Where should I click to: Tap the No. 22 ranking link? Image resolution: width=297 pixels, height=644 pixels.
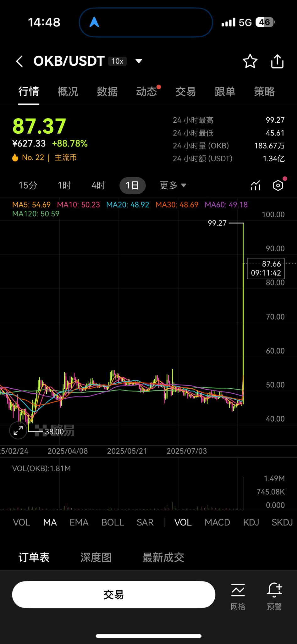pos(33,158)
